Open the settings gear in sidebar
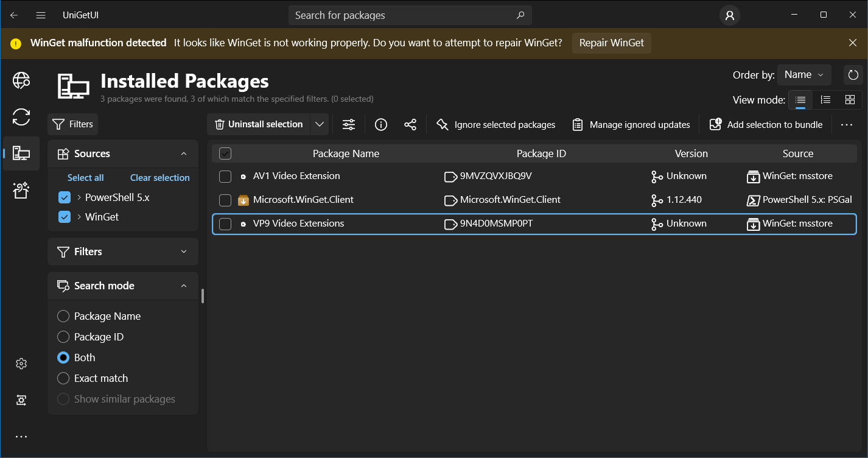Image resolution: width=868 pixels, height=458 pixels. pyautogui.click(x=21, y=364)
